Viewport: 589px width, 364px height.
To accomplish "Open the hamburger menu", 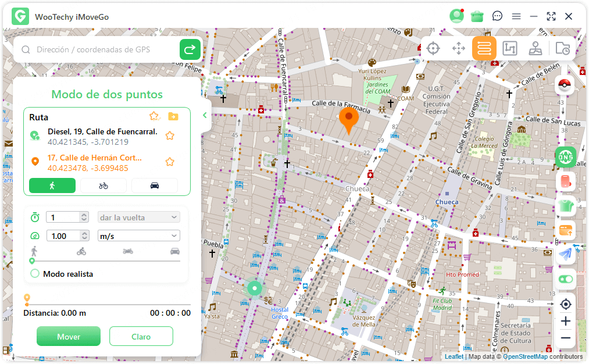I will [516, 16].
